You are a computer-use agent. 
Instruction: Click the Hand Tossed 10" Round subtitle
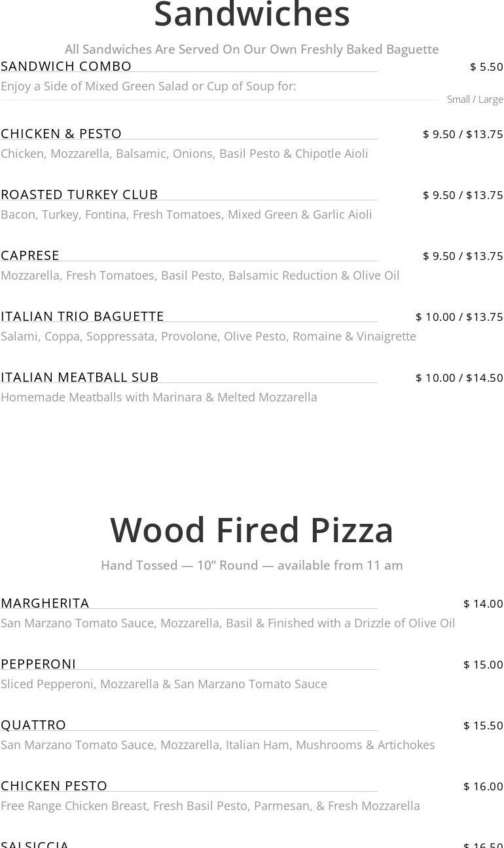pyautogui.click(x=252, y=565)
